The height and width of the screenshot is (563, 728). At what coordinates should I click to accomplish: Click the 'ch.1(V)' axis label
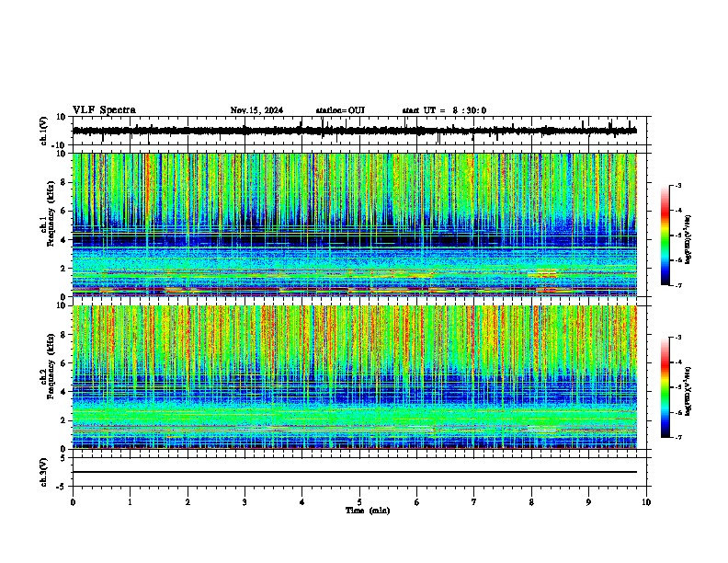coord(44,131)
